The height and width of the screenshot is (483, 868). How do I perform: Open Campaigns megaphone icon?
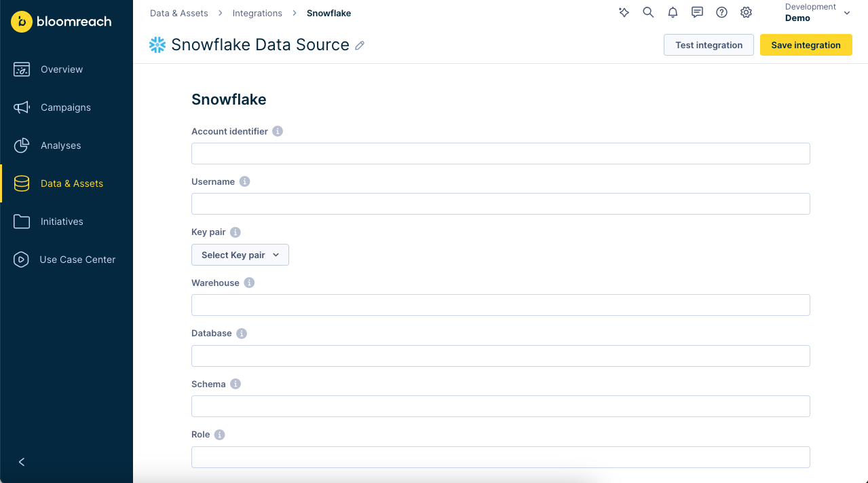pos(22,107)
